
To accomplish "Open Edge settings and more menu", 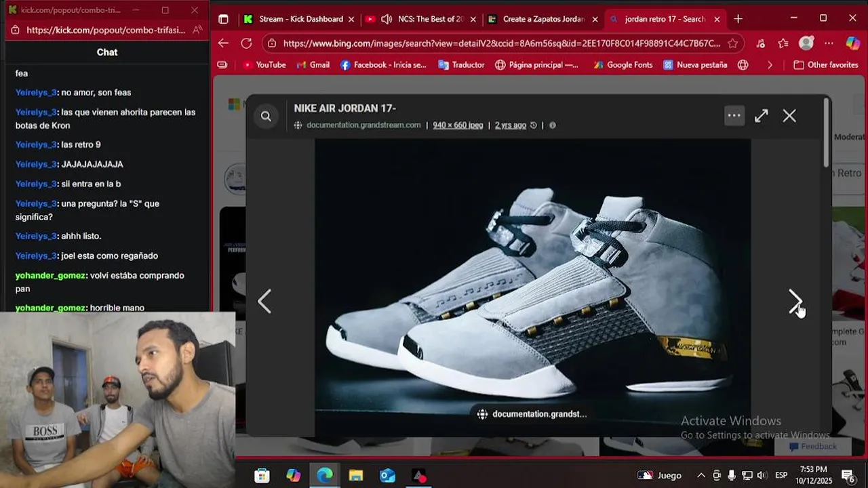I will coord(829,43).
